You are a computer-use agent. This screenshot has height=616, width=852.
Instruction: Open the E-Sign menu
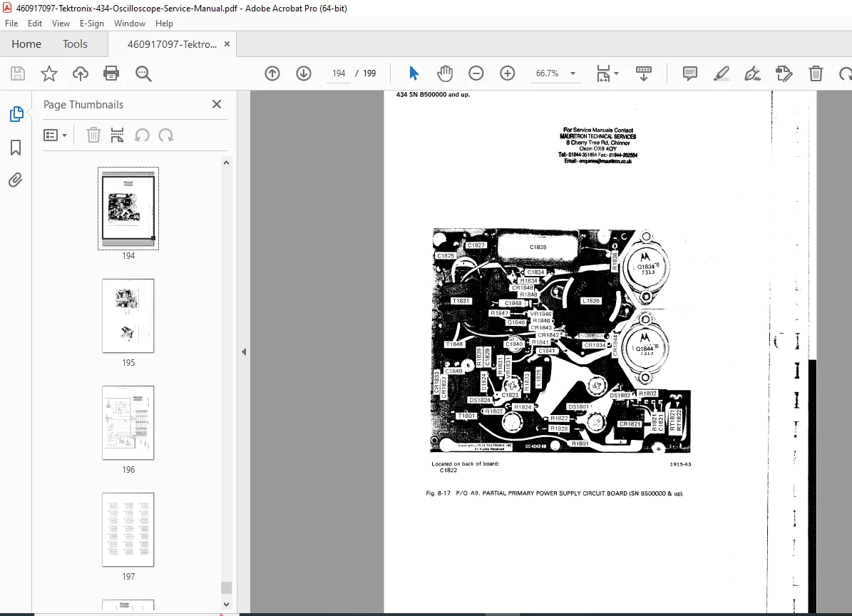[x=92, y=24]
